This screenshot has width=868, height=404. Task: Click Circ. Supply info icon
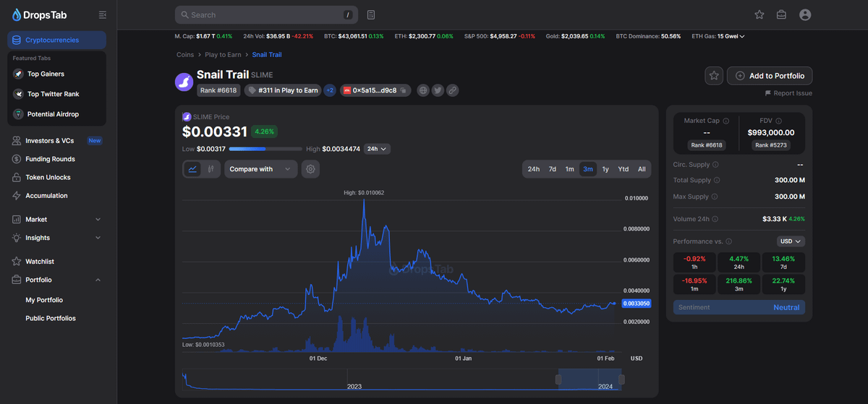[717, 165]
